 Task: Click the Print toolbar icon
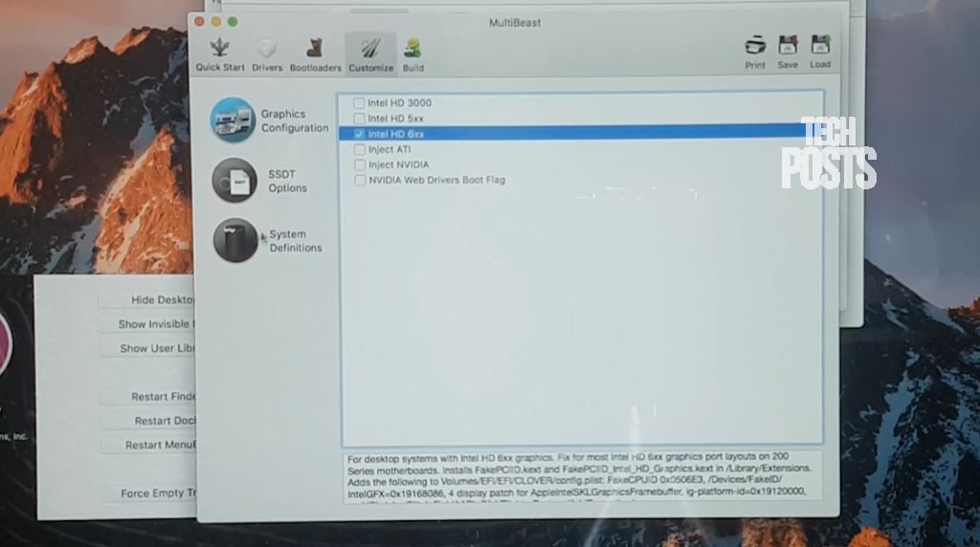(x=755, y=52)
